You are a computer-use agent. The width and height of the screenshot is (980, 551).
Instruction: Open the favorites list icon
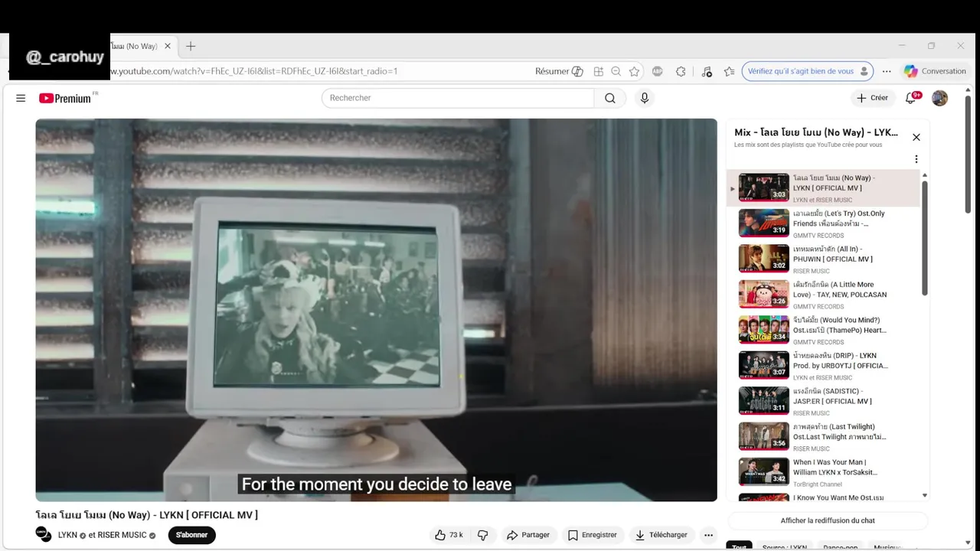click(x=729, y=71)
